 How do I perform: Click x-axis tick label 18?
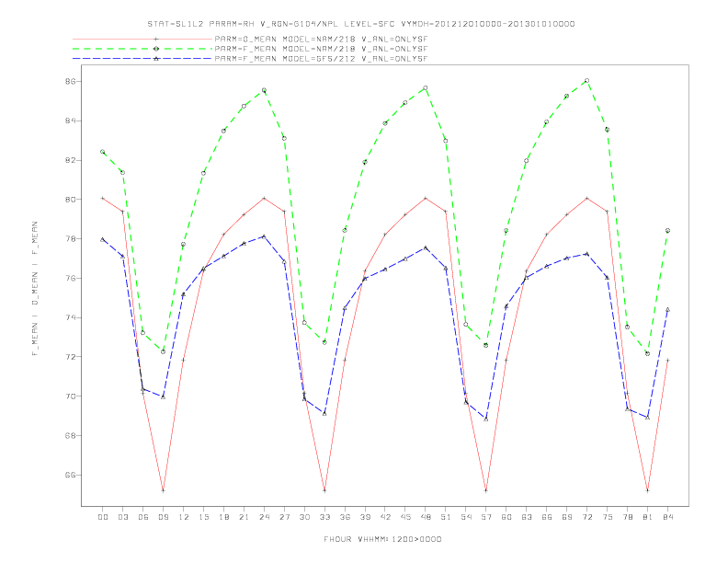pos(223,517)
